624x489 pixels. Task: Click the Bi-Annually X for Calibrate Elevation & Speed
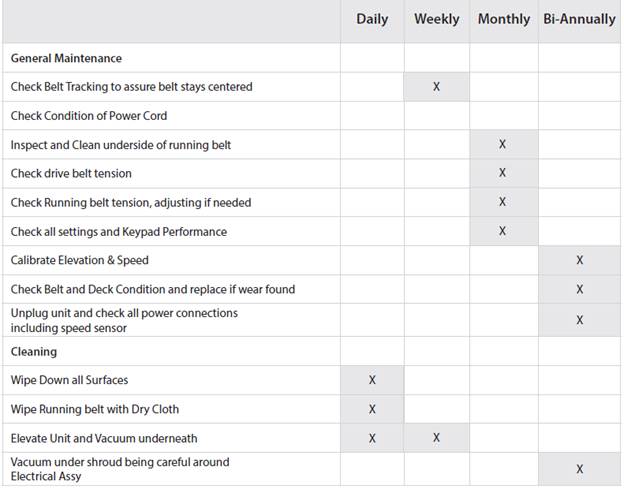580,260
